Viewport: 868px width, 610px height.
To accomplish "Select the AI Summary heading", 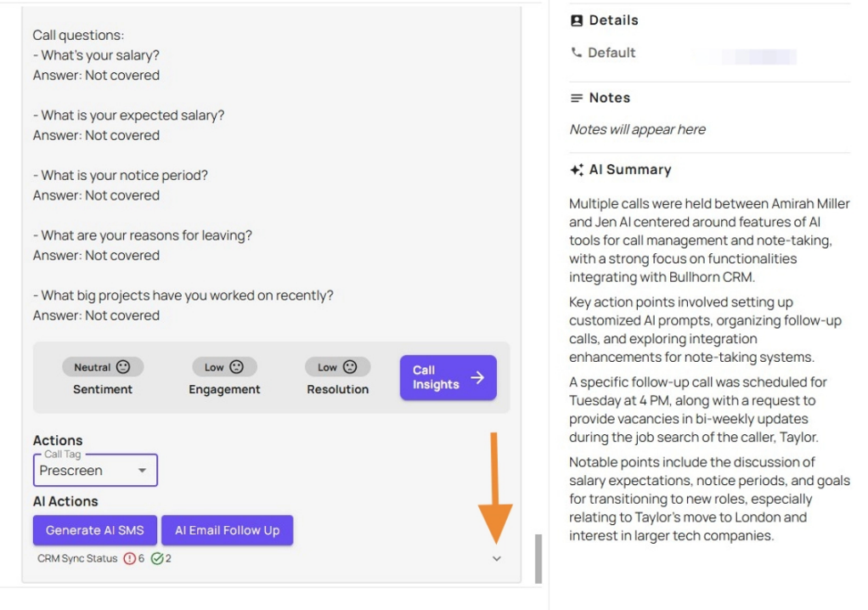I will (x=629, y=170).
